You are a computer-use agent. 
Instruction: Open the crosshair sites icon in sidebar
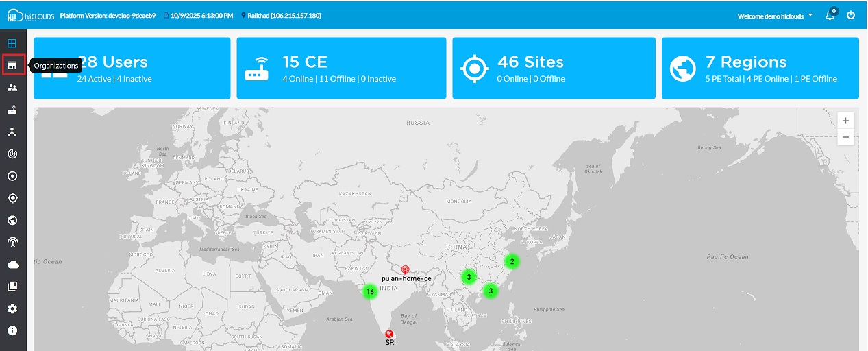12,198
